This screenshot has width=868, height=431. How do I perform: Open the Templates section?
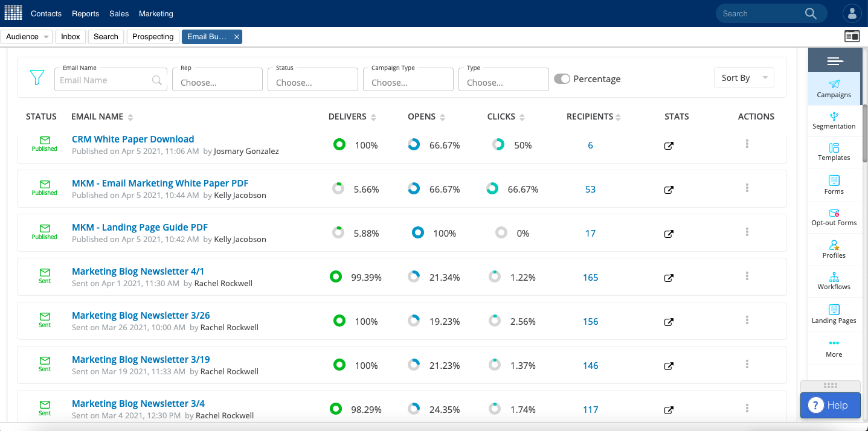pos(834,153)
